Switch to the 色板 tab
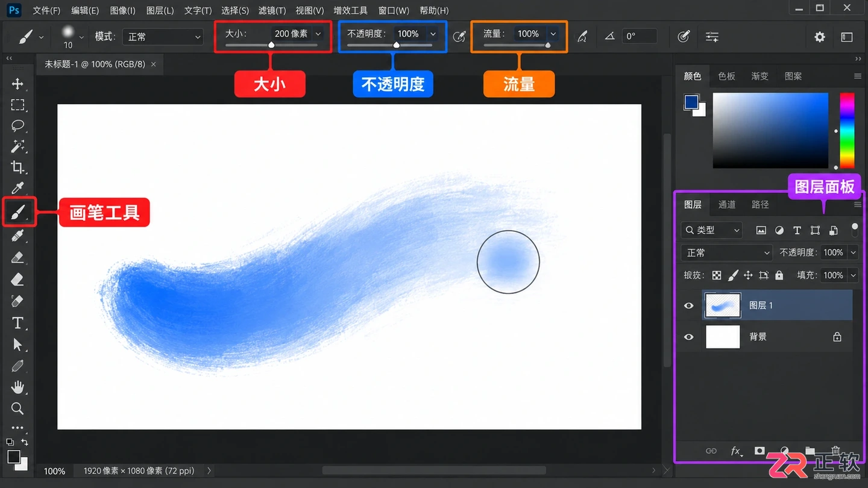Viewport: 868px width, 488px height. tap(727, 77)
